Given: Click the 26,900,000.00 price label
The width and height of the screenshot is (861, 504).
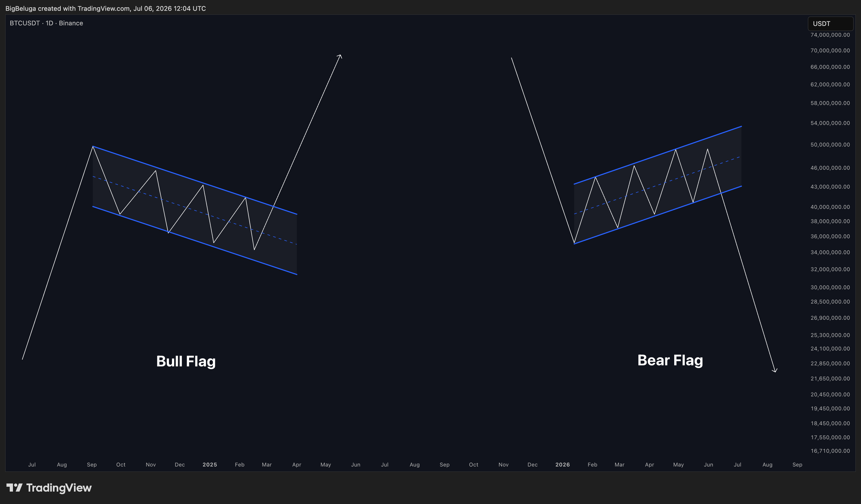Looking at the screenshot, I should coord(830,318).
